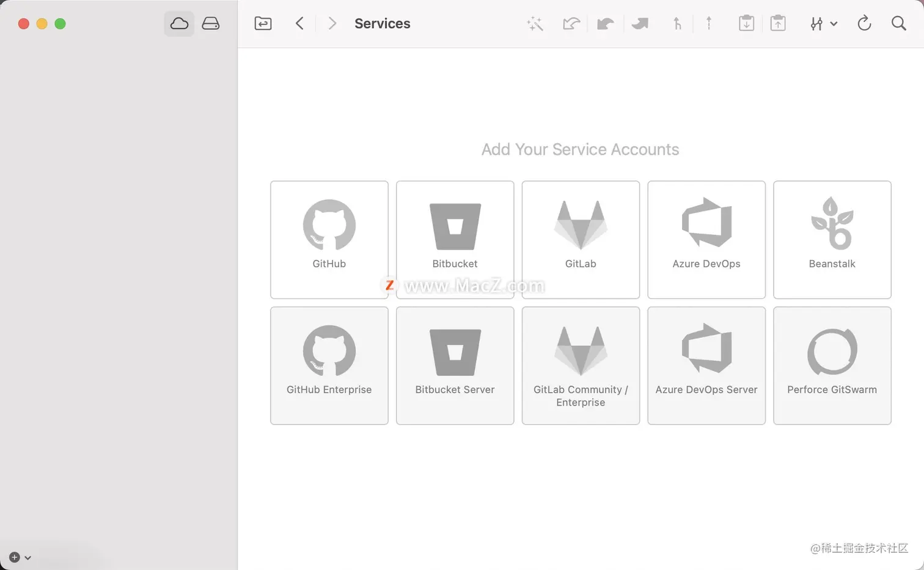Viewport: 924px width, 570px height.
Task: Add a Bitbucket Server account
Action: click(x=455, y=366)
